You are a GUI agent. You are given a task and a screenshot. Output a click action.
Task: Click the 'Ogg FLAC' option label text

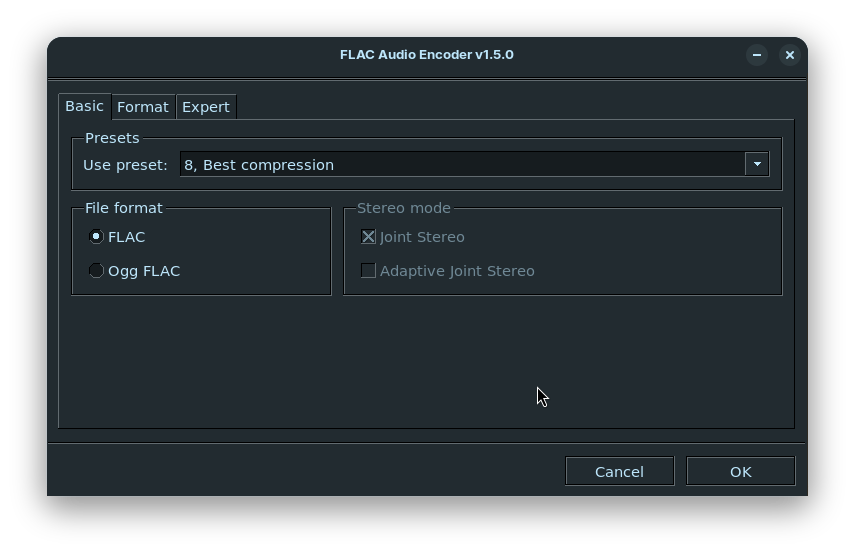144,271
